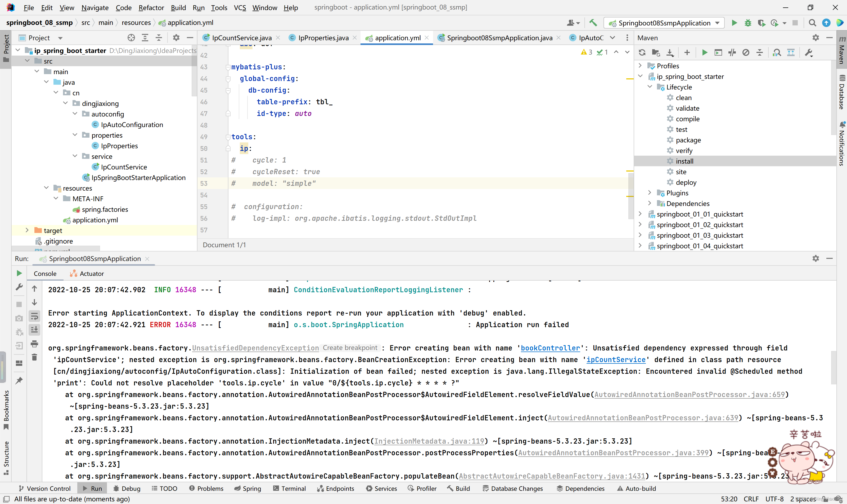Screen dimensions: 847x504
Task: Expand the target folder in project tree
Action: click(27, 230)
